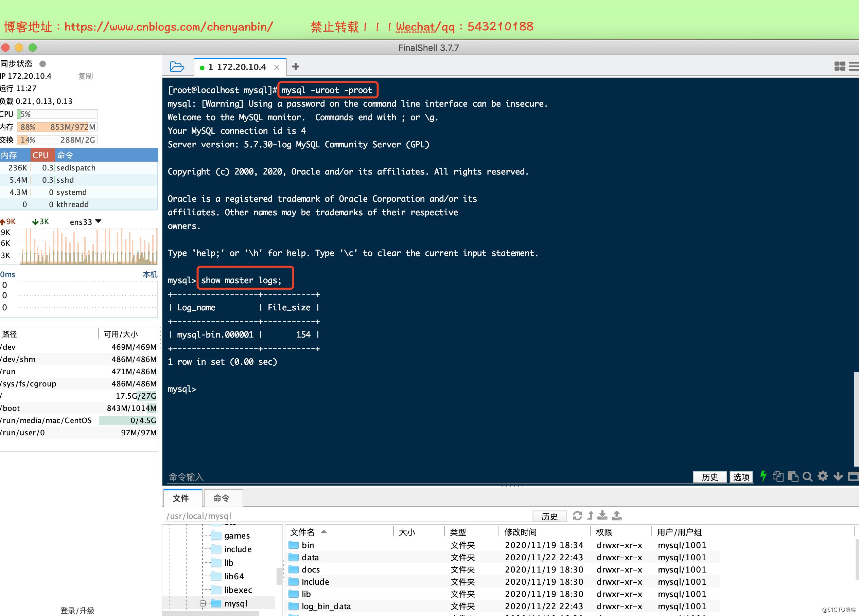The height and width of the screenshot is (616, 859).
Task: Select lib64 in the directory tree
Action: click(234, 576)
